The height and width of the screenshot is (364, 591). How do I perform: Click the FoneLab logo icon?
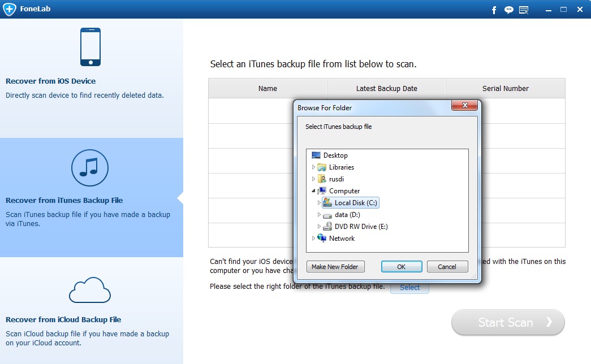[10, 9]
